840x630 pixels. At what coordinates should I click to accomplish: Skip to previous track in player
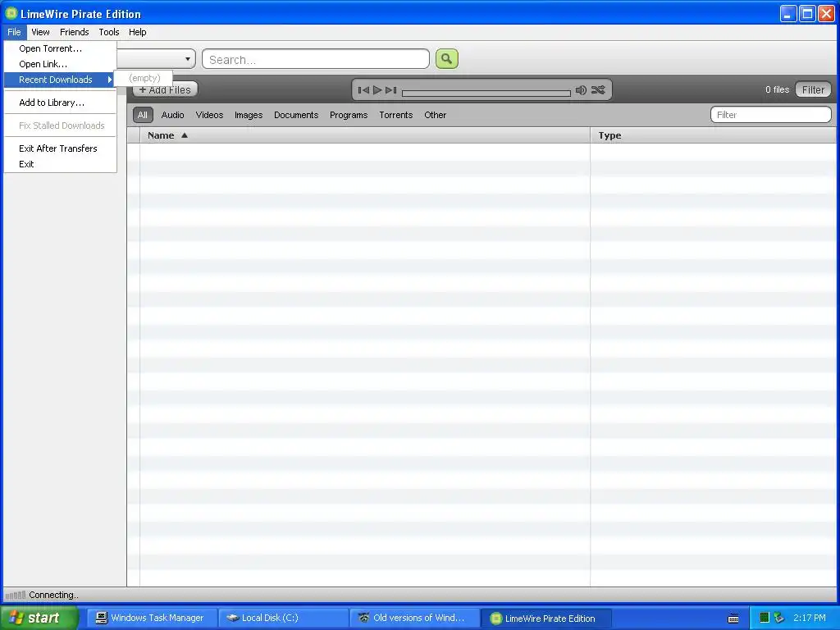[x=363, y=90]
